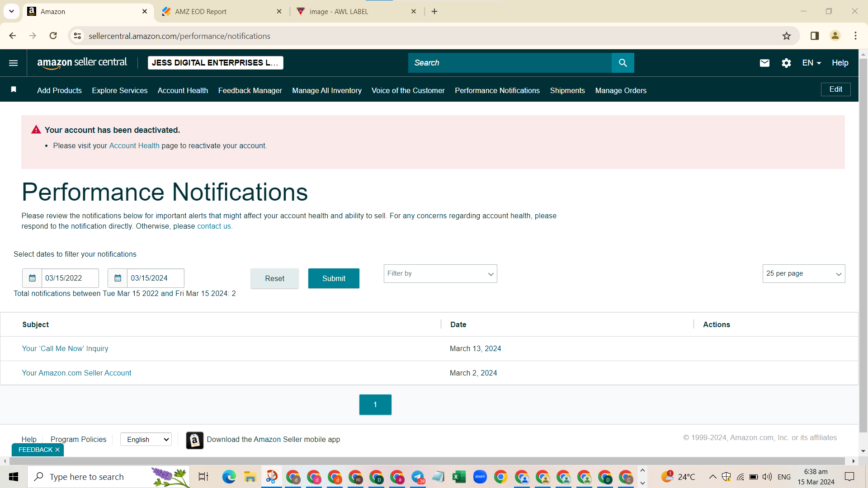Launch Microsoft Edge from the taskbar

pyautogui.click(x=229, y=477)
